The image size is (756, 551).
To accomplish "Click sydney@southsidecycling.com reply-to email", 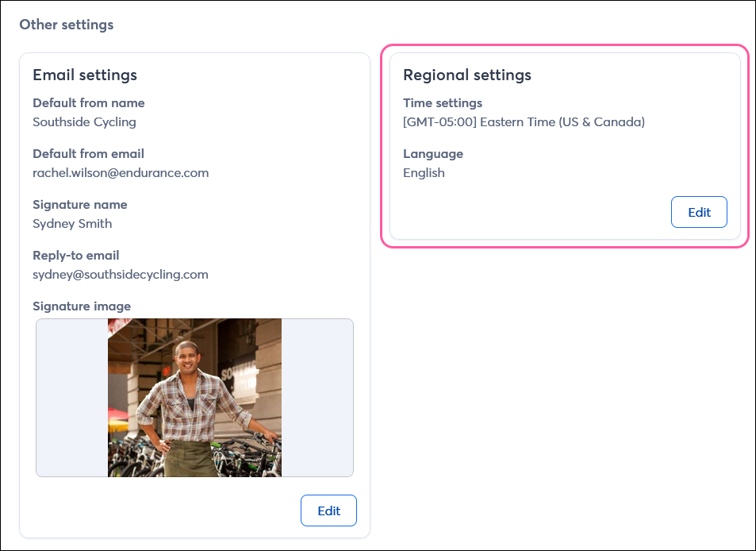I will click(121, 275).
